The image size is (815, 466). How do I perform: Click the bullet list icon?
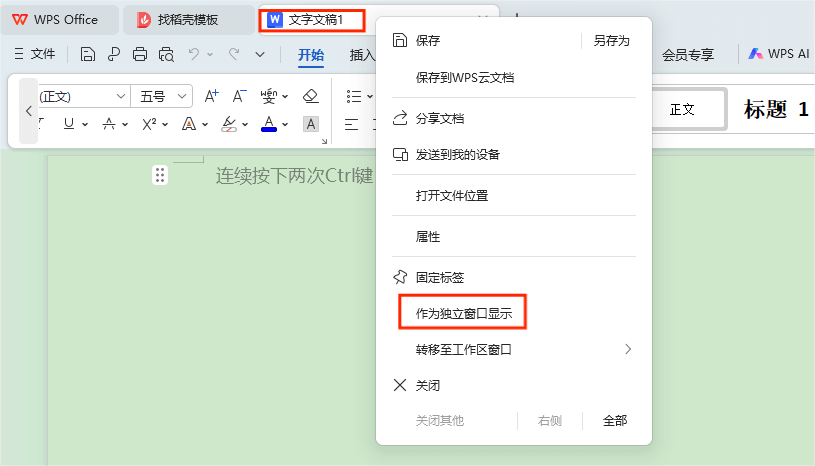point(354,96)
